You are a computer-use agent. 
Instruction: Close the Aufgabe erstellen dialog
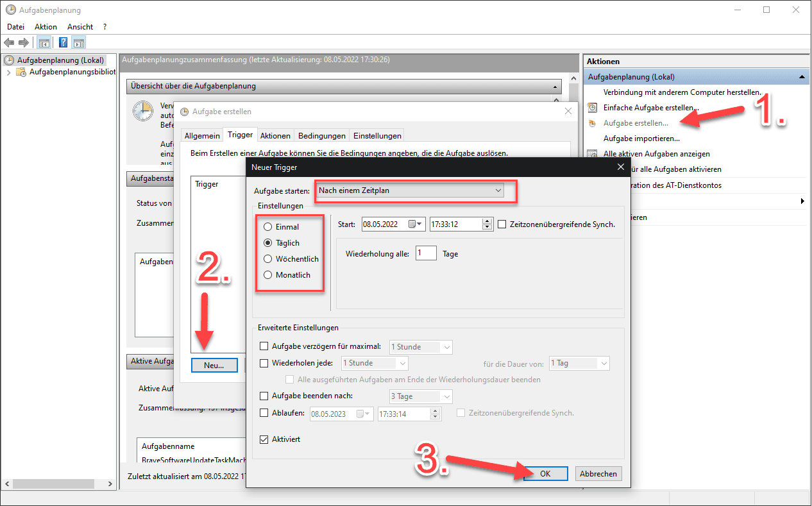(568, 112)
